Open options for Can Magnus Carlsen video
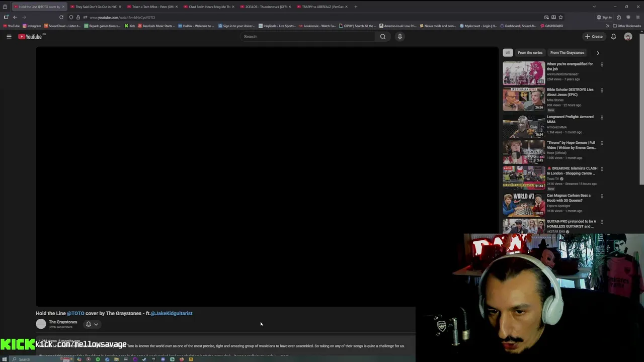644x362 pixels. (x=602, y=196)
